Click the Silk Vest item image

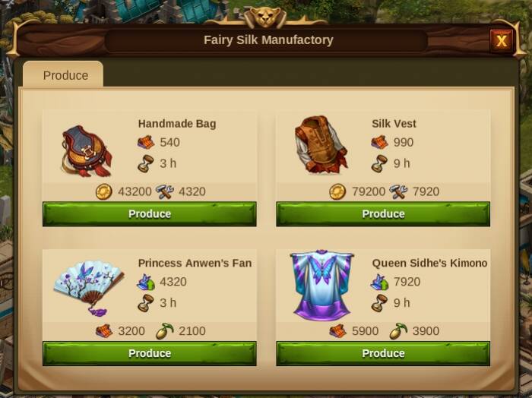(x=321, y=145)
